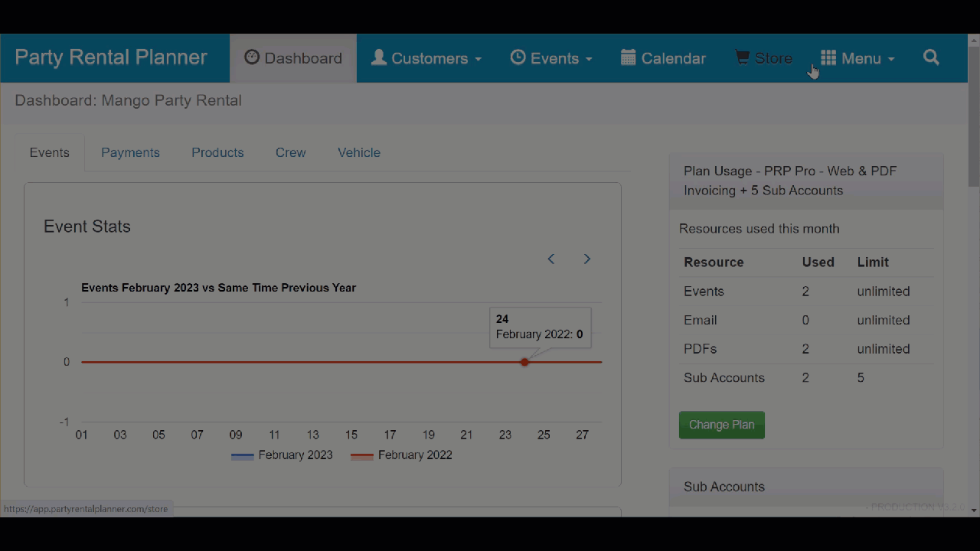Switch to the Payments tab

[x=130, y=152]
